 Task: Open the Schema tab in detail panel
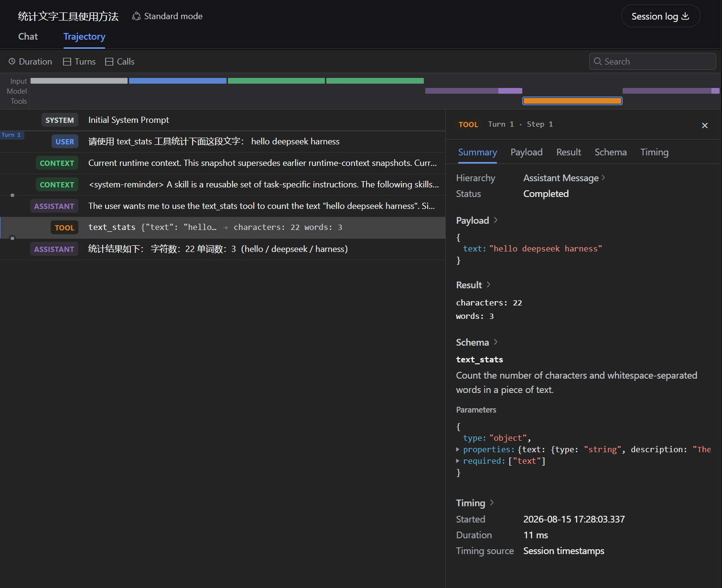pos(611,152)
